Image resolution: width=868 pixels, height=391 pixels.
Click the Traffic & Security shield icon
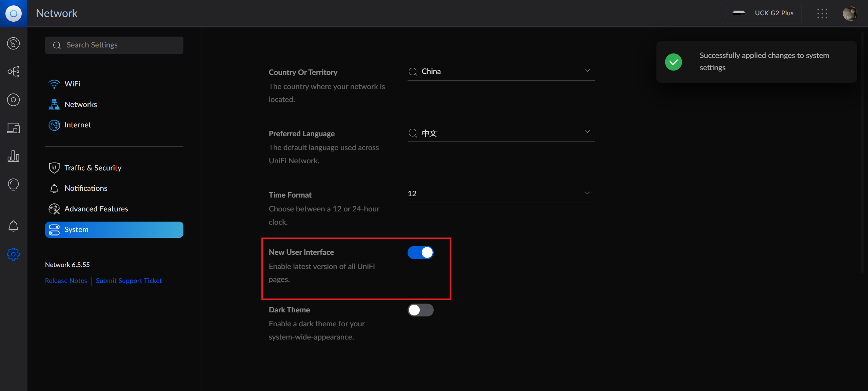pos(54,168)
